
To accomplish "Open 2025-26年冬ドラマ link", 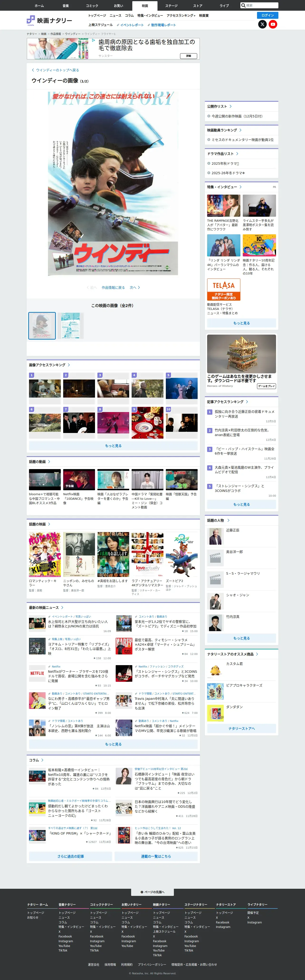I will click(228, 173).
